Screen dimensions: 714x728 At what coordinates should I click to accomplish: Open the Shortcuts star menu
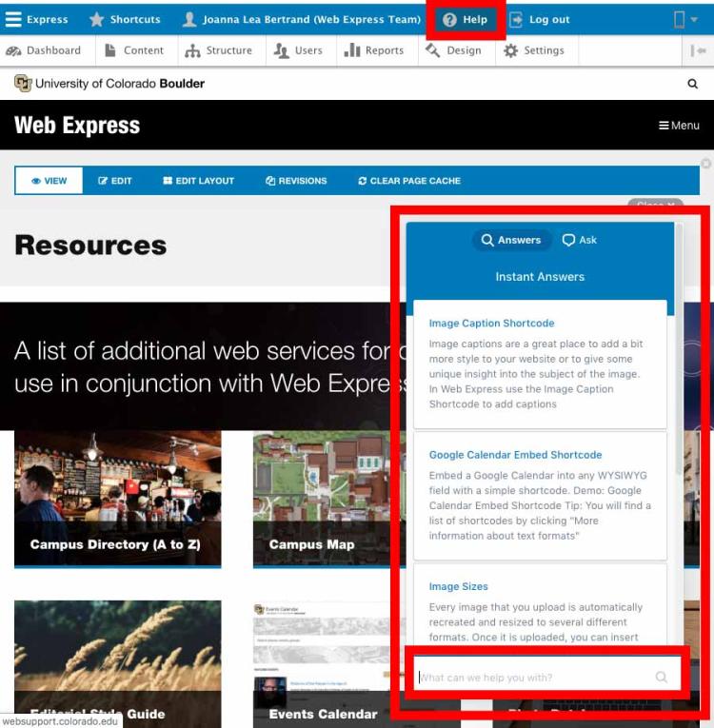pyautogui.click(x=125, y=19)
